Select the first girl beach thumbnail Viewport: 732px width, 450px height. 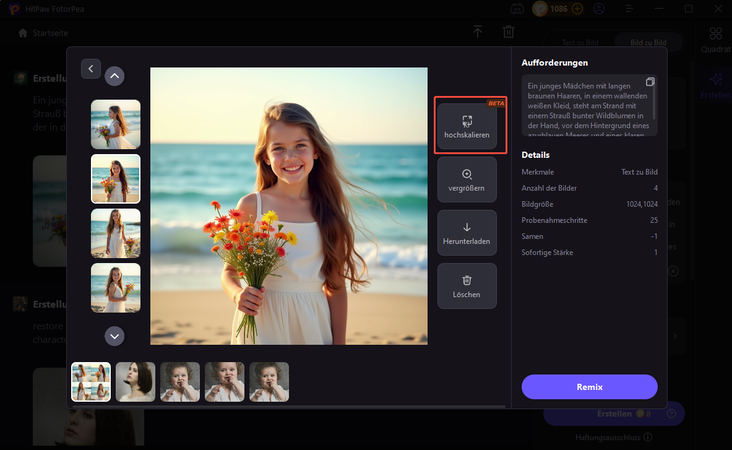coord(116,124)
